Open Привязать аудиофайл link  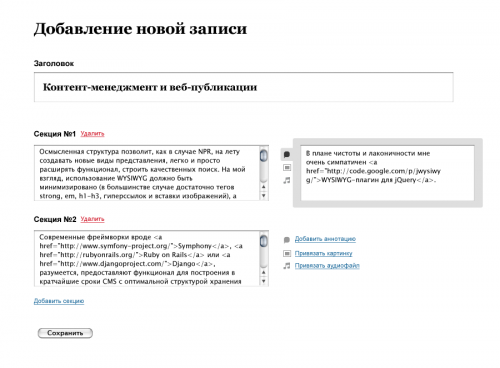[x=327, y=266]
